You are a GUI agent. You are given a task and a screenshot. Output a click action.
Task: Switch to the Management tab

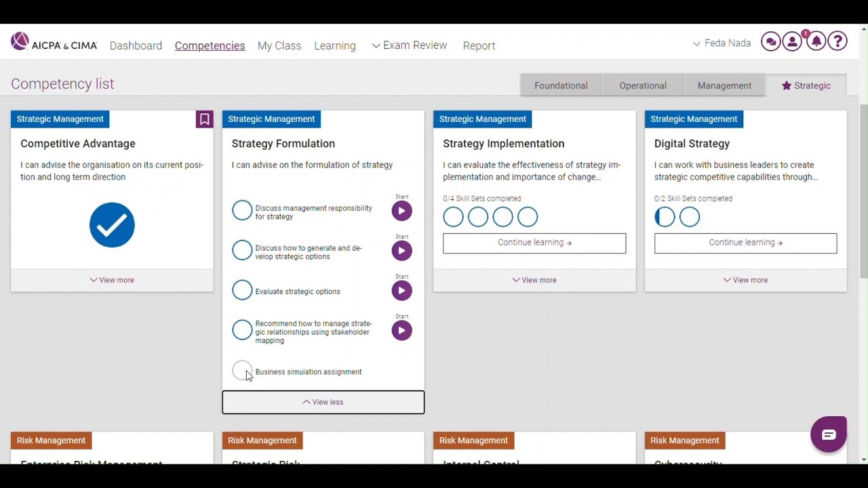(724, 85)
